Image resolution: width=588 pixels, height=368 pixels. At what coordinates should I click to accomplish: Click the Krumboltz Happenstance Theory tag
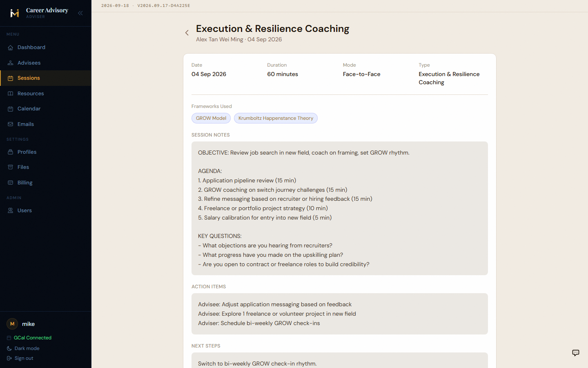276,118
